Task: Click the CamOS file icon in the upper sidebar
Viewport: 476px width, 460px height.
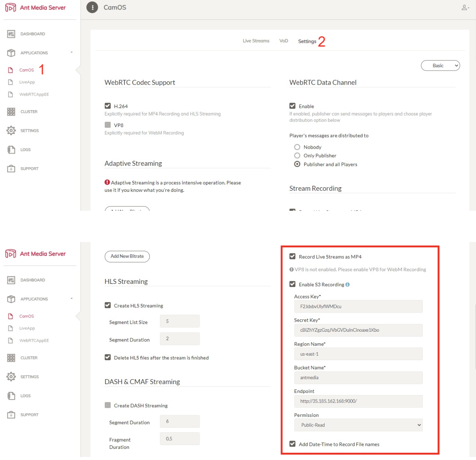Action: point(11,70)
